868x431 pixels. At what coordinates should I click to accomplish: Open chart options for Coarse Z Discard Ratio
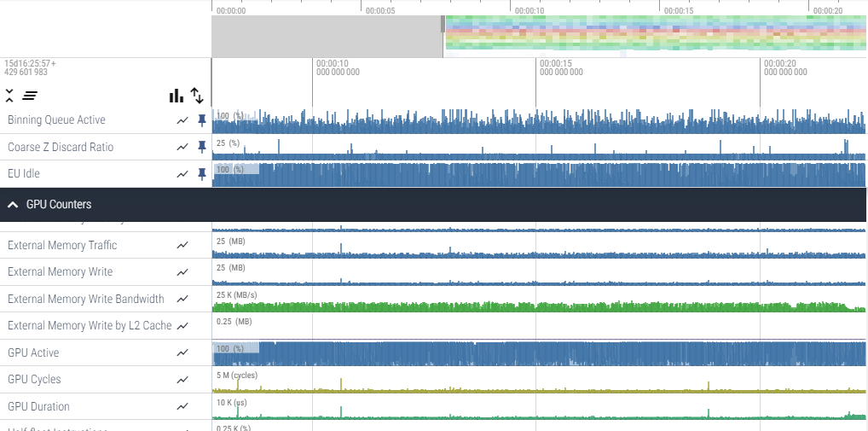pyautogui.click(x=182, y=148)
